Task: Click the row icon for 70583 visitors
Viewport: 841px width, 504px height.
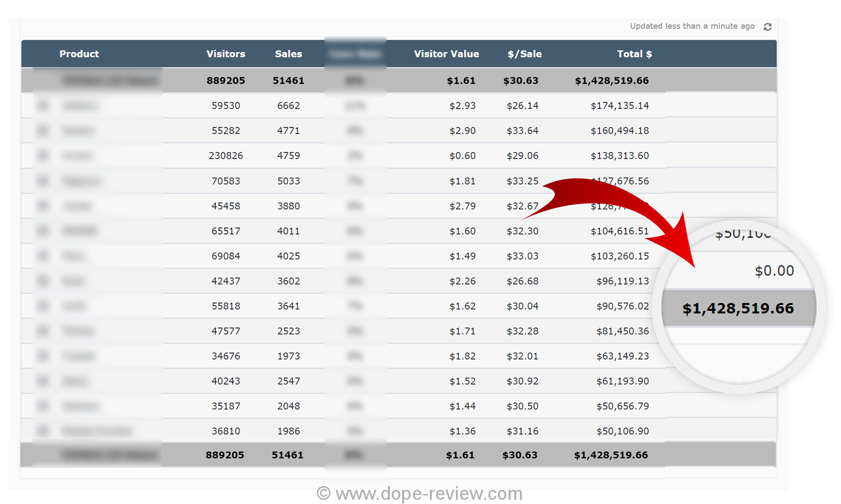Action: pyautogui.click(x=43, y=181)
